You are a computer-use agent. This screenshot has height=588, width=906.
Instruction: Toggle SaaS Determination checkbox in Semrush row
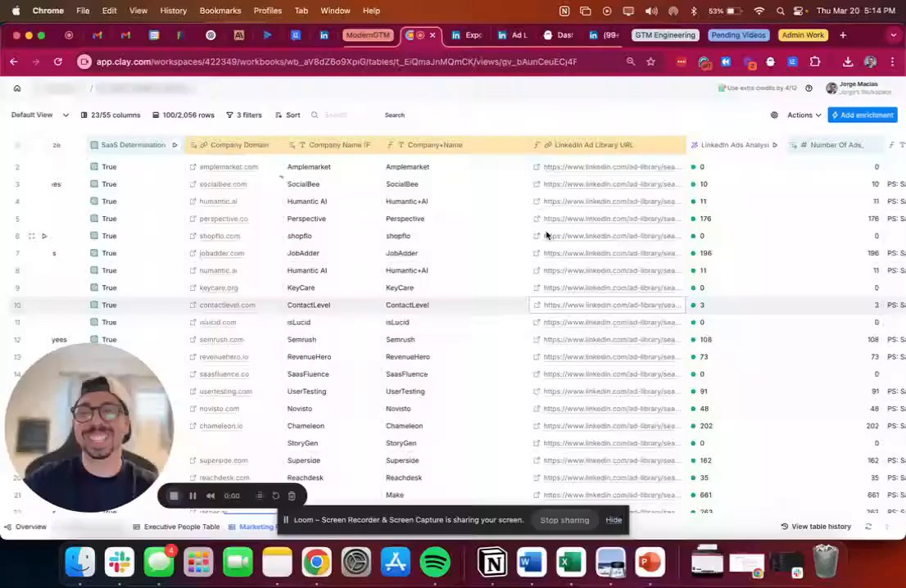point(94,340)
